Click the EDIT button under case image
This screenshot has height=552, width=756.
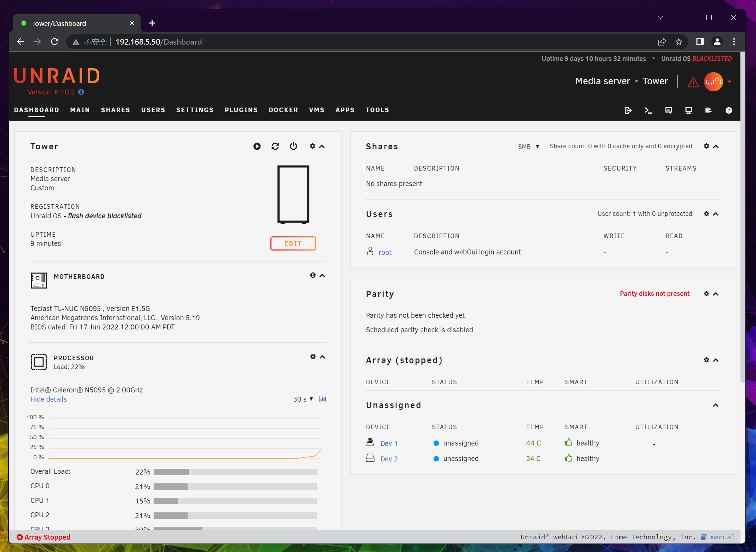(293, 243)
